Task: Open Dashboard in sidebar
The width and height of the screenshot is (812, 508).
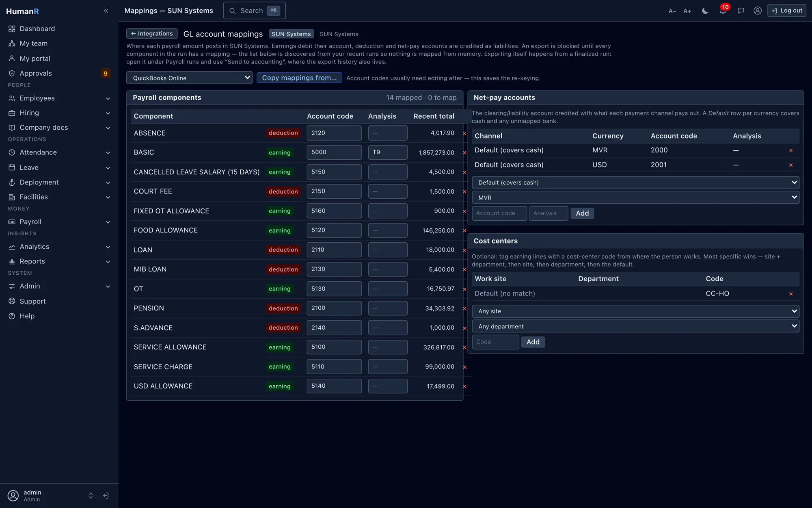Action: (59, 29)
